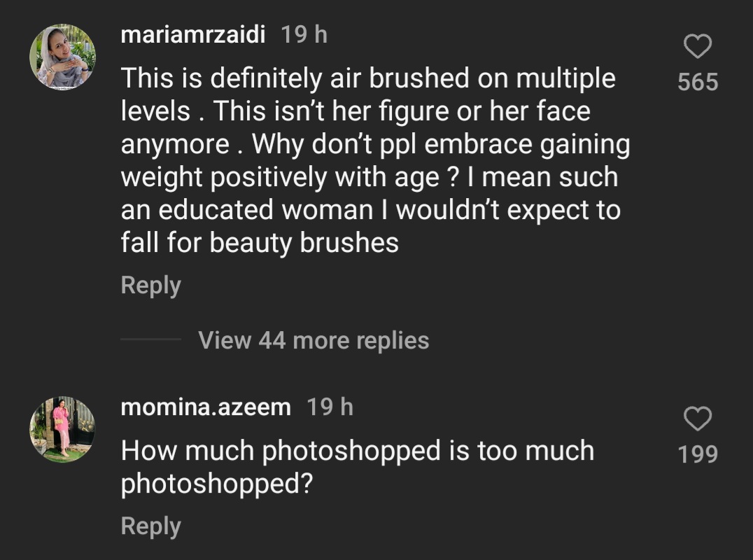Open mariamrzaidi's profile picture
This screenshot has width=753, height=560.
click(x=62, y=57)
